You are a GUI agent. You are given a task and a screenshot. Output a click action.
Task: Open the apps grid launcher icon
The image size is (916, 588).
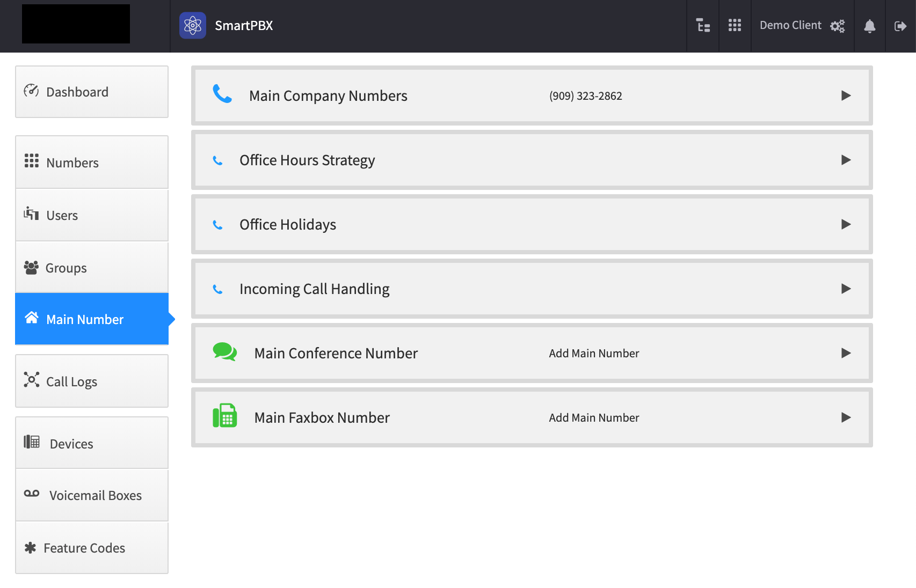click(735, 25)
